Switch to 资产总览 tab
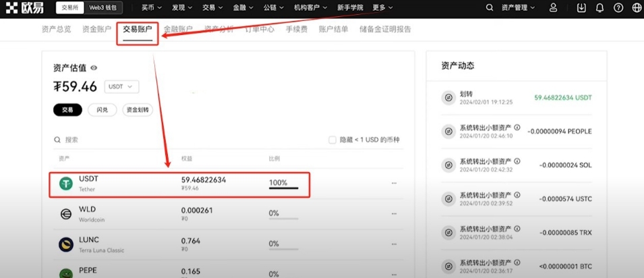This screenshot has width=644, height=278. tap(56, 29)
